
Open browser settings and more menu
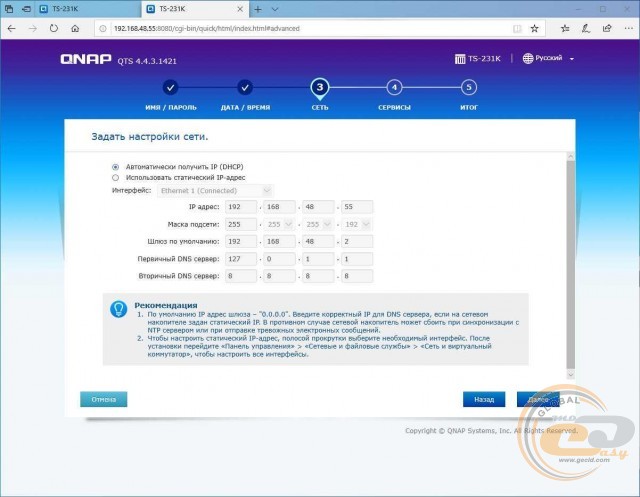point(629,29)
